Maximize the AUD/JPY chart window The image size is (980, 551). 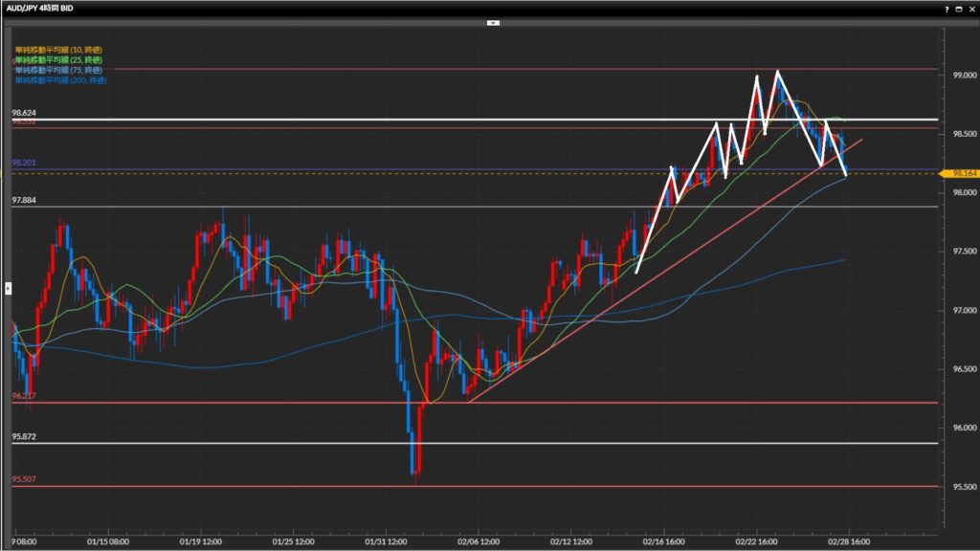pos(957,8)
